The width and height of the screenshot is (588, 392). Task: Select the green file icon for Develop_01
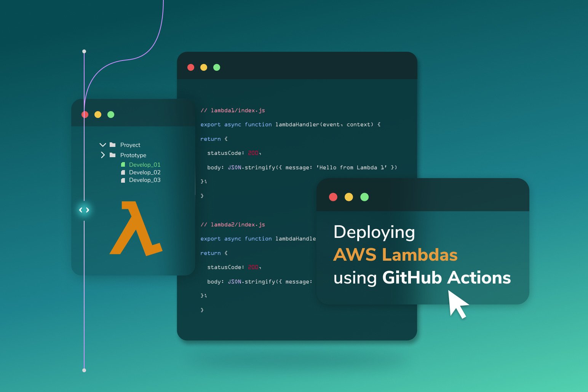(123, 164)
